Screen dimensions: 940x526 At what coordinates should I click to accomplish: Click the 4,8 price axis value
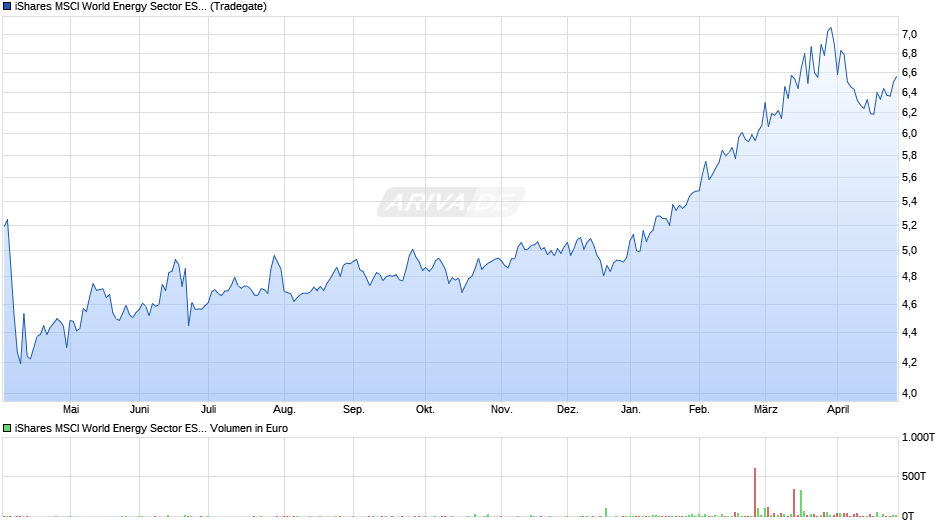909,276
